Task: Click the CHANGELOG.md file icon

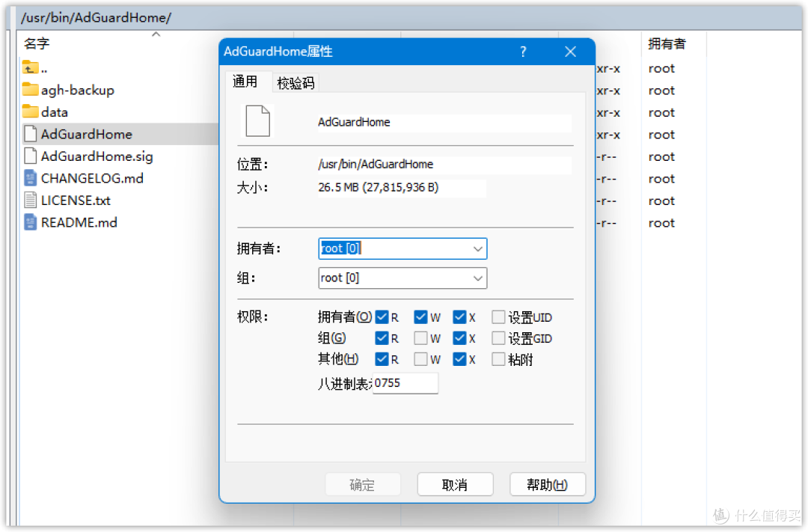Action: (x=28, y=178)
